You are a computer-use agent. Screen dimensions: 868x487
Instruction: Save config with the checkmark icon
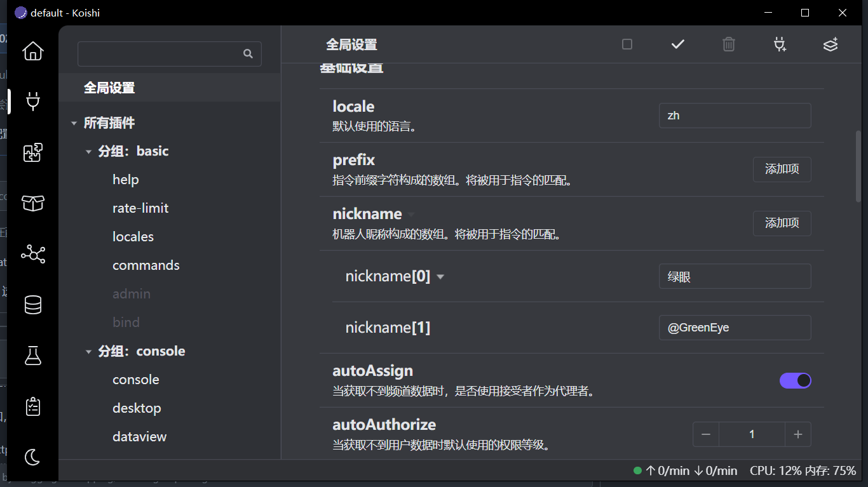678,44
